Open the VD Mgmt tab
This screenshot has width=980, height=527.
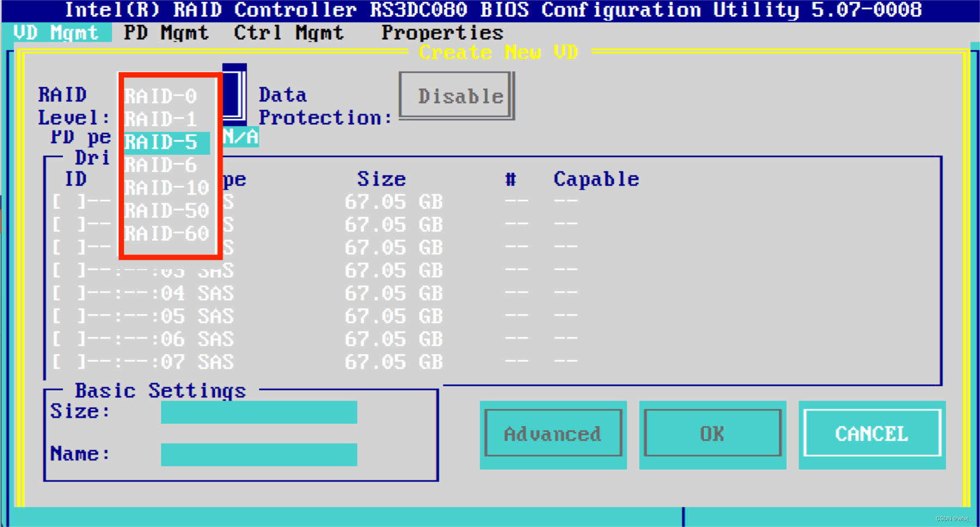56,33
